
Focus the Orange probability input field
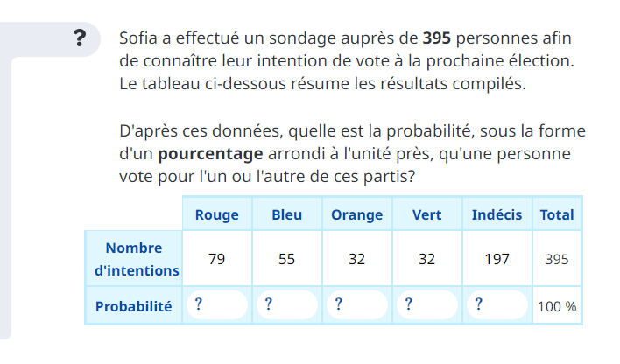coord(357,305)
